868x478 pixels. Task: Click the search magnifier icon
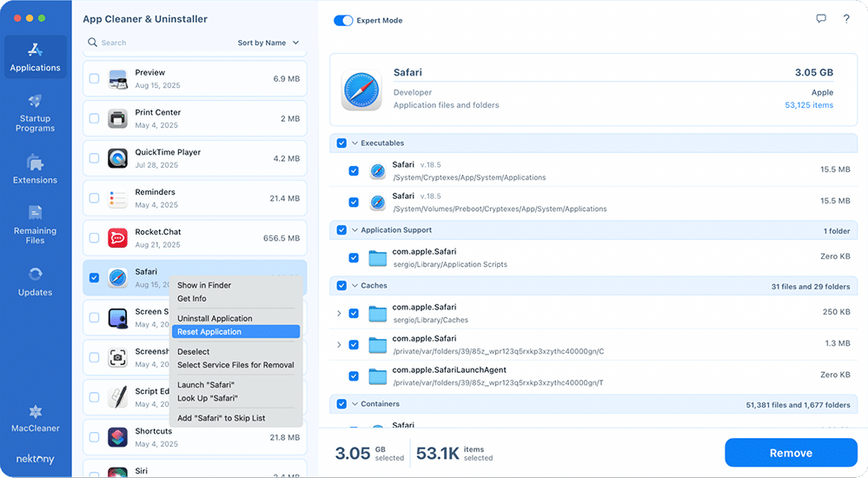(x=92, y=43)
